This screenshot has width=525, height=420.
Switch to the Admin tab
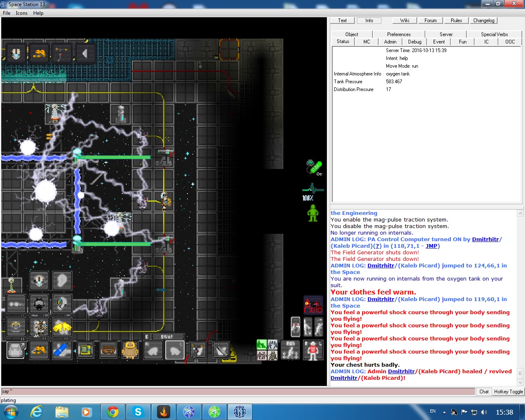tap(390, 42)
